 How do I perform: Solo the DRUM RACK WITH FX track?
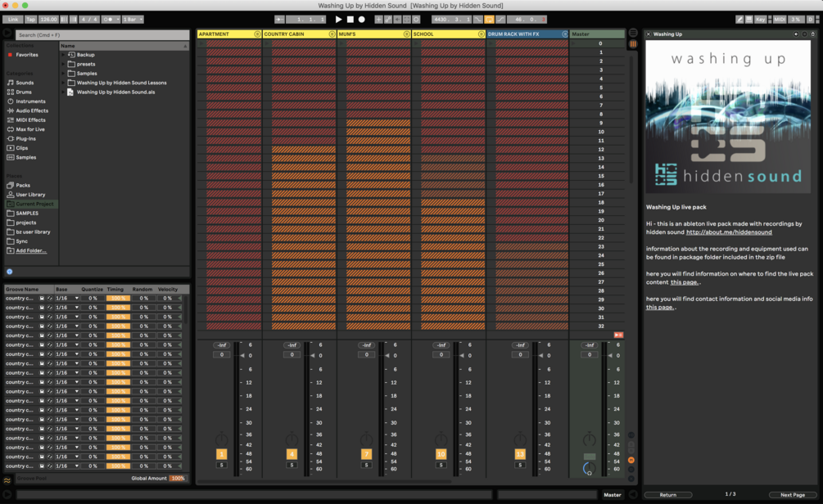[x=520, y=466]
